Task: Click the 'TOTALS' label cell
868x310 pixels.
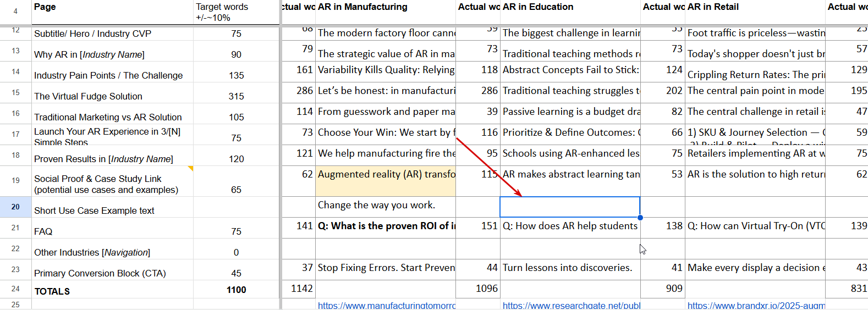Action: pyautogui.click(x=112, y=291)
